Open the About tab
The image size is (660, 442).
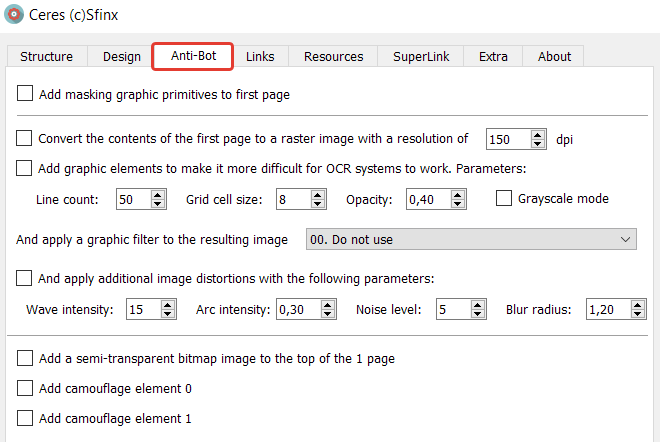[554, 56]
